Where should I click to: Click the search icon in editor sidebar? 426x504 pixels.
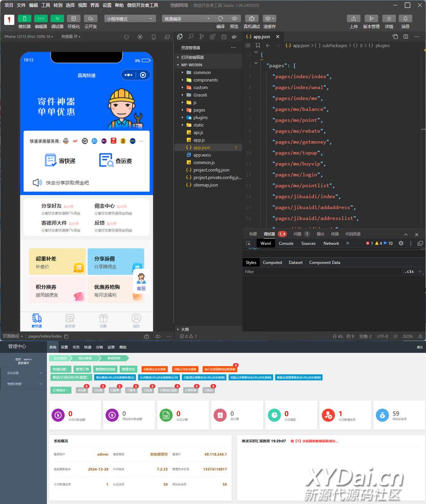[191, 36]
